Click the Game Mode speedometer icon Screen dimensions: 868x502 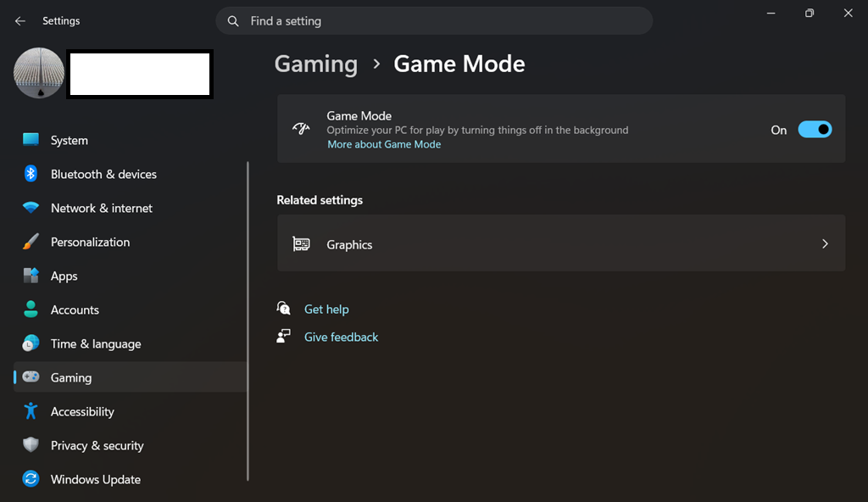point(301,129)
